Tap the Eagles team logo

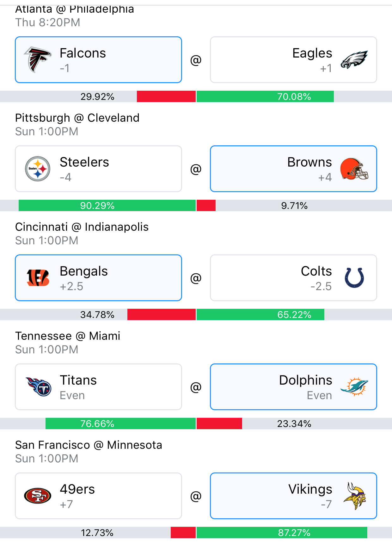pyautogui.click(x=354, y=59)
